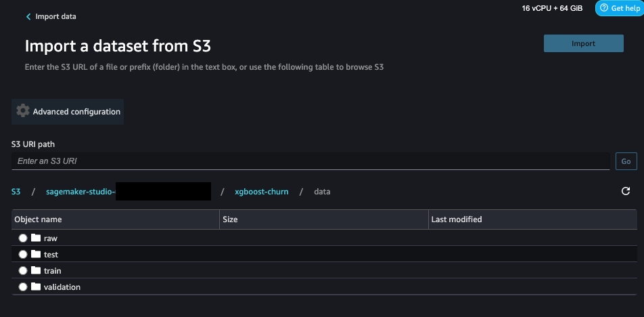The image size is (644, 317).
Task: Click the Import button
Action: point(584,43)
